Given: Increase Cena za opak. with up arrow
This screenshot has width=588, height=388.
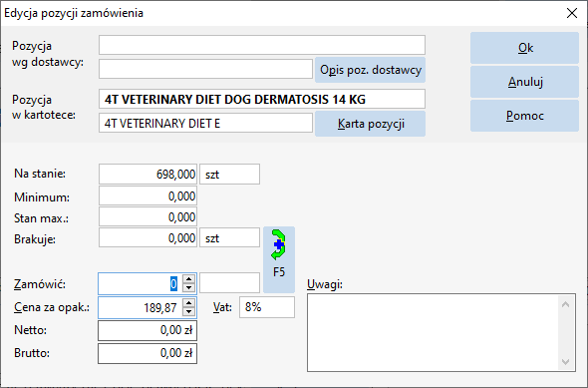Looking at the screenshot, I should [x=188, y=303].
